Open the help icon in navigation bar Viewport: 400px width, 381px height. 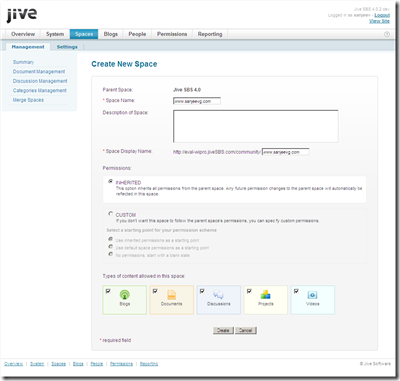point(387,34)
